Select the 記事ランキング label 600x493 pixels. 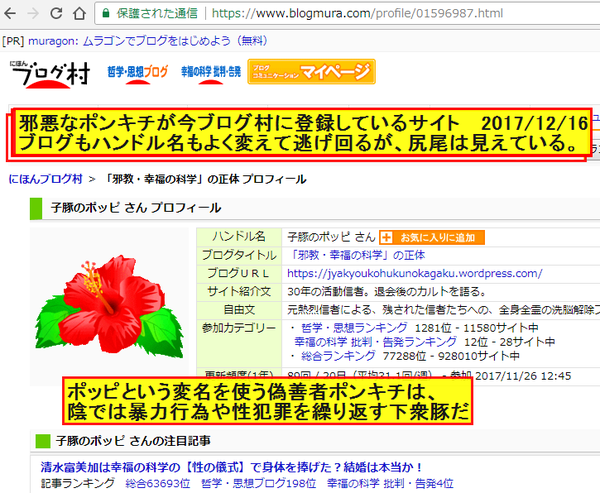pyautogui.click(x=77, y=483)
